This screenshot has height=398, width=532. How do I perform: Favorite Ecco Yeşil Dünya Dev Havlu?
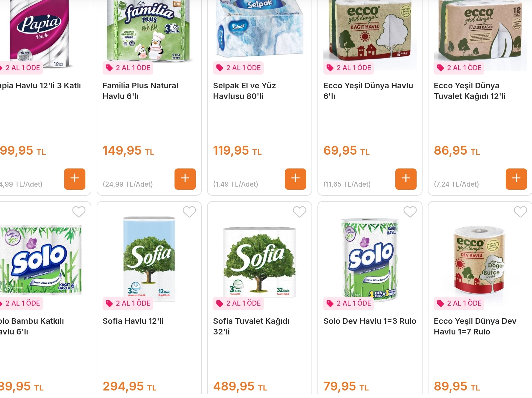(520, 212)
